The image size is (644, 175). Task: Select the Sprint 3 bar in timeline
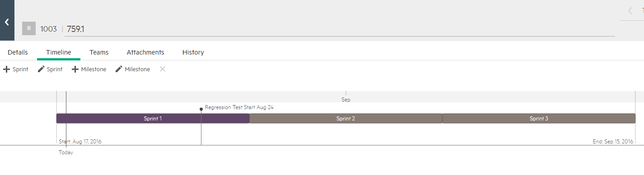click(539, 119)
